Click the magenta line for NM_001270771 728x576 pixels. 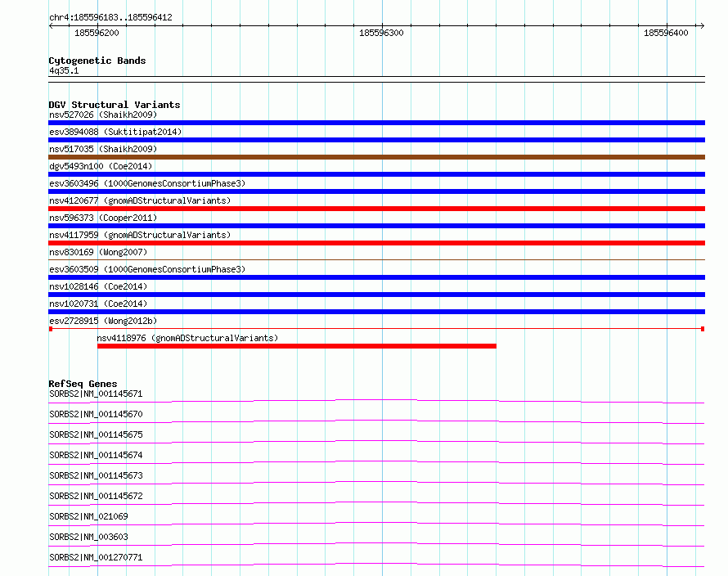pyautogui.click(x=376, y=565)
